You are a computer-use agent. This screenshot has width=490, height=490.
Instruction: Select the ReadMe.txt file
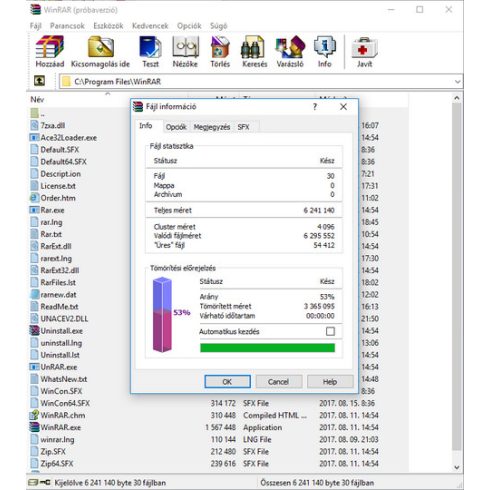click(x=59, y=306)
